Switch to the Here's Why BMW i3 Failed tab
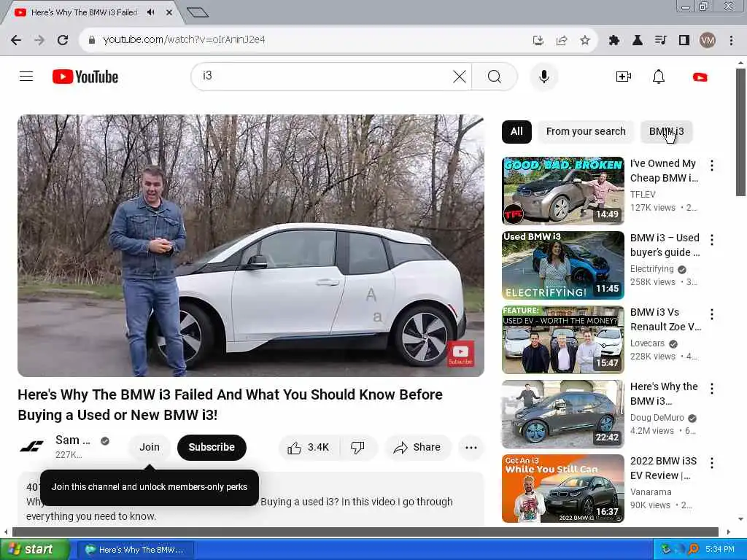Image resolution: width=747 pixels, height=560 pixels. (84, 12)
